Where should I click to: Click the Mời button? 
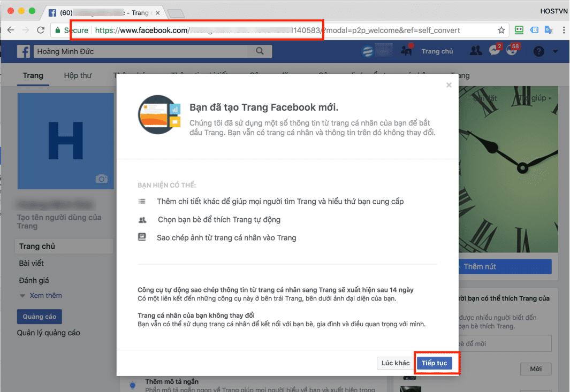tap(535, 369)
